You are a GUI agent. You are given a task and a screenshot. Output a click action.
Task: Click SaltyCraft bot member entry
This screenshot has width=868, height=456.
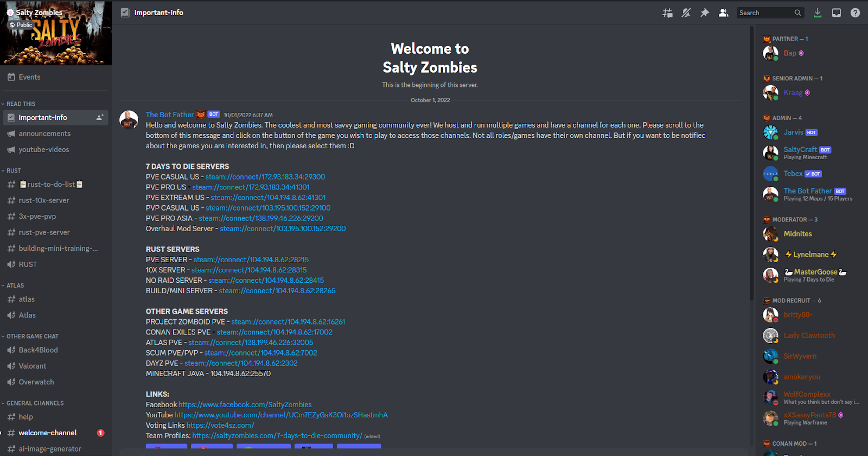(811, 153)
